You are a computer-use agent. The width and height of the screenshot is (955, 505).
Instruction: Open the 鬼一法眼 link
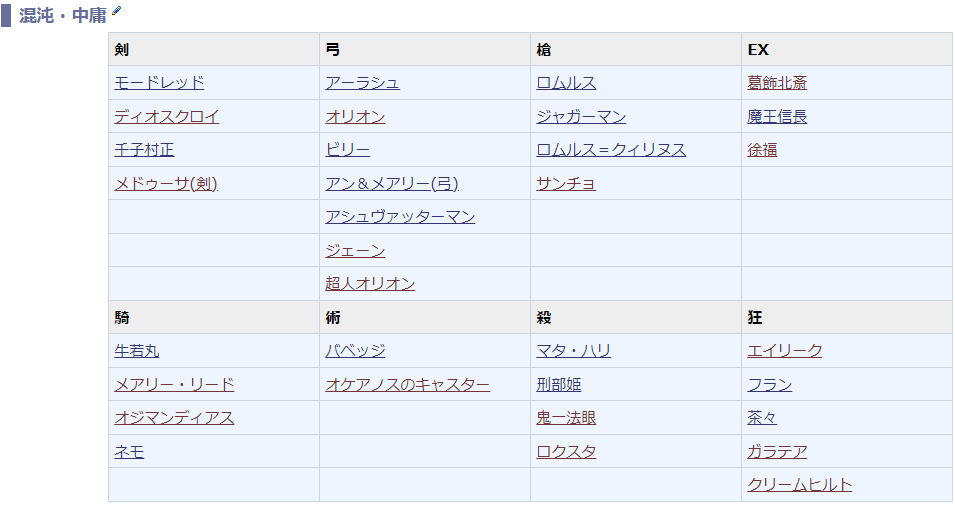click(566, 418)
